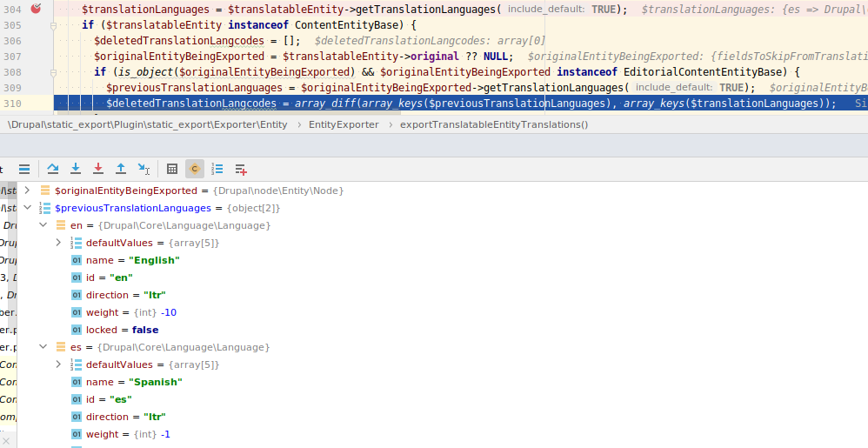Click the Step Out debugger icon
Viewport: 868px width, 448px height.
click(121, 169)
